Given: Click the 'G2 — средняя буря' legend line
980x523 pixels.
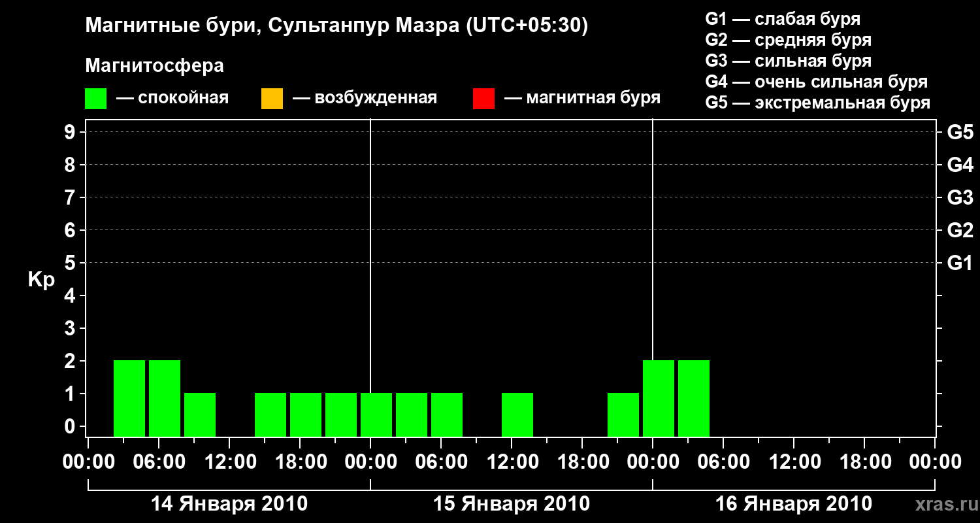Looking at the screenshot, I should (x=789, y=40).
